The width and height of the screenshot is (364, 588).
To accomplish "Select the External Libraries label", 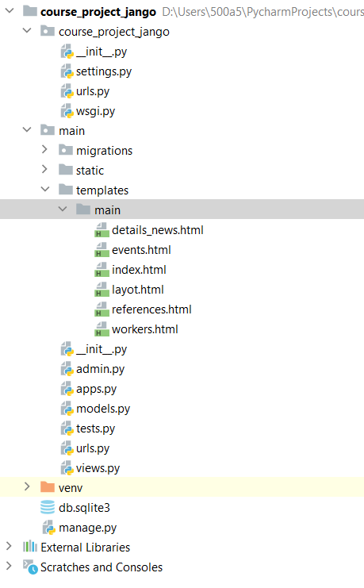I will coord(85,548).
